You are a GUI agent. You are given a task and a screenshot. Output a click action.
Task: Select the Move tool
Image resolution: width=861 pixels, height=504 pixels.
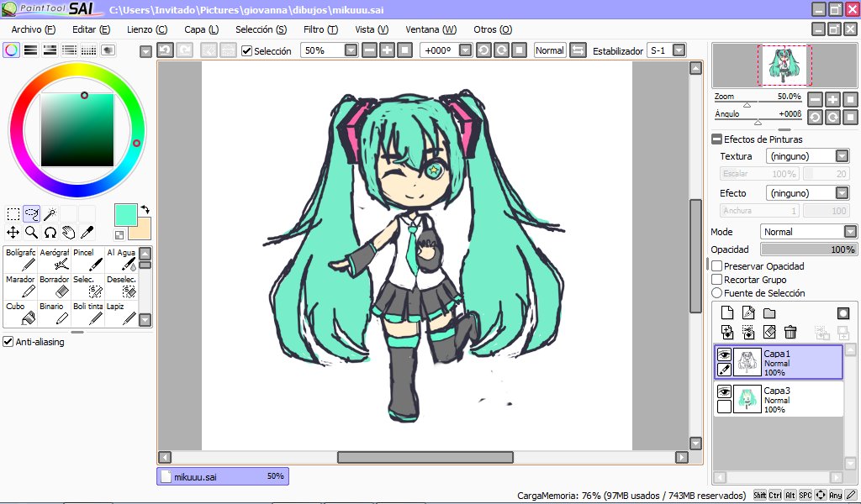pyautogui.click(x=13, y=233)
